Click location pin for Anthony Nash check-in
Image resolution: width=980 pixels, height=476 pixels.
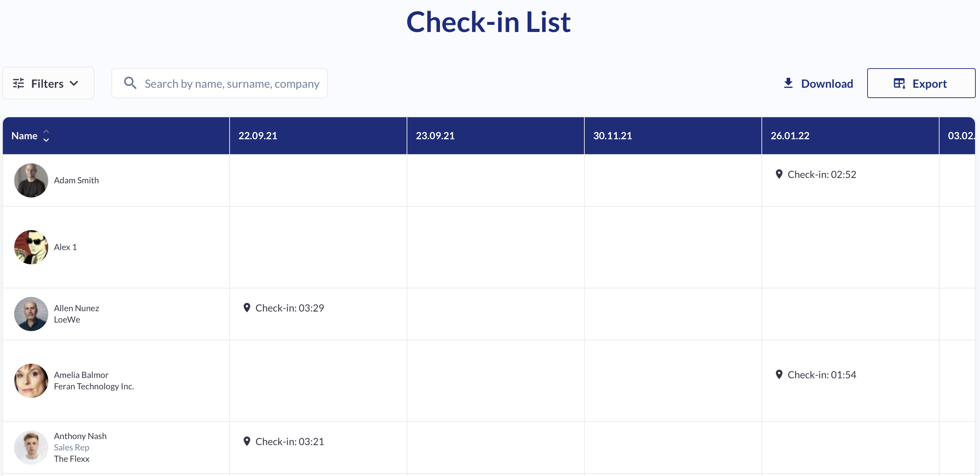coord(247,441)
